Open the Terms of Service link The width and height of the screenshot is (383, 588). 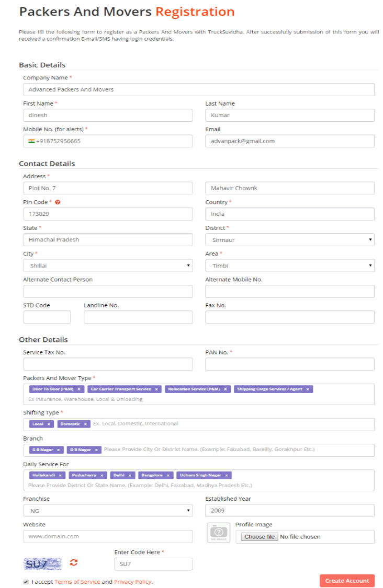(77, 582)
